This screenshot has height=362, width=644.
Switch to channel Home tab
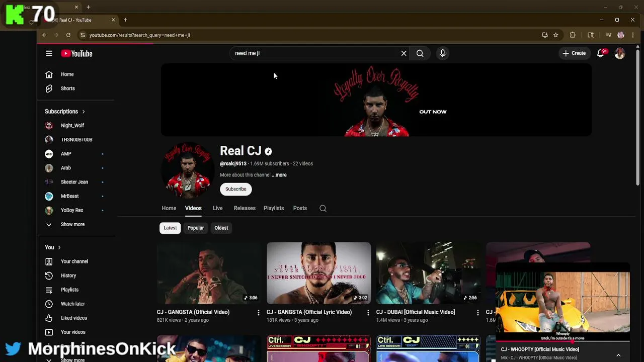click(169, 208)
